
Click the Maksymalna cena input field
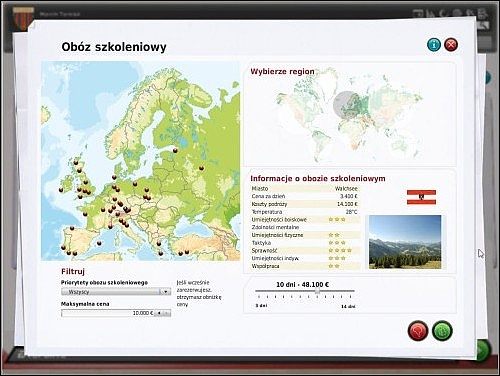(108, 313)
